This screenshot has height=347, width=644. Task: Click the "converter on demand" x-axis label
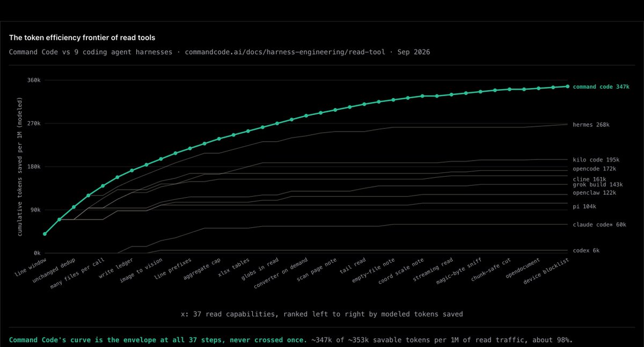pos(282,274)
